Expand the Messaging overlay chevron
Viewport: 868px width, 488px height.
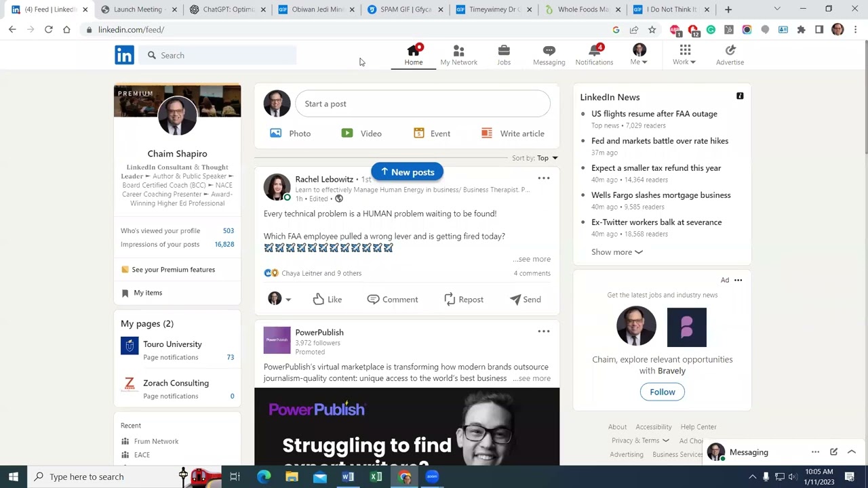coord(852,452)
